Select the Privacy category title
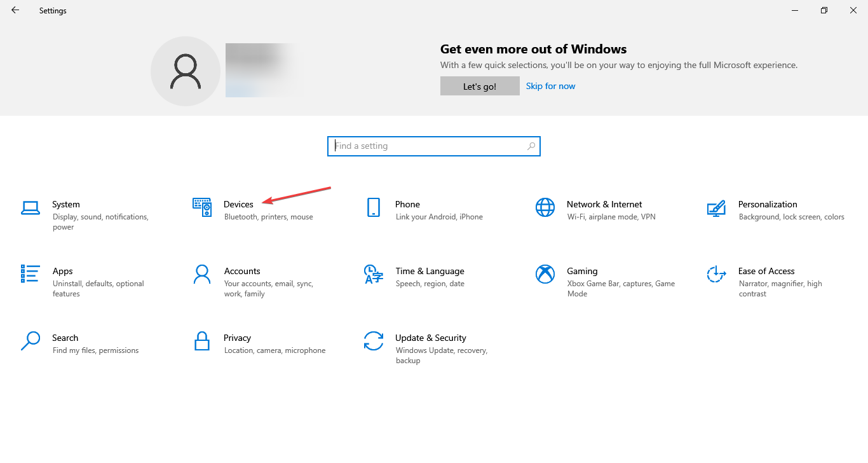Image resolution: width=868 pixels, height=463 pixels. click(237, 338)
